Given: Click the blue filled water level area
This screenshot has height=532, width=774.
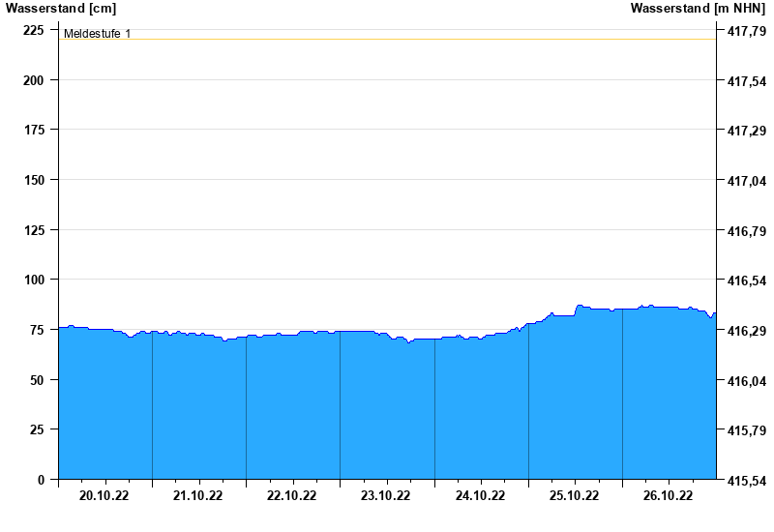Looking at the screenshot, I should click(x=387, y=416).
